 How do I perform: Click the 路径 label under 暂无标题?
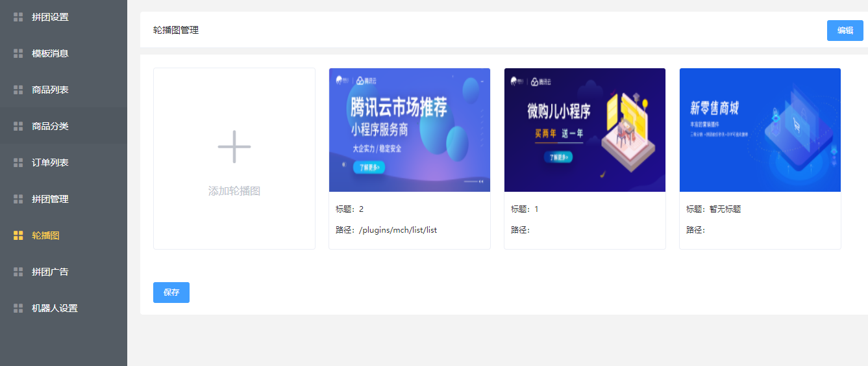pyautogui.click(x=696, y=230)
